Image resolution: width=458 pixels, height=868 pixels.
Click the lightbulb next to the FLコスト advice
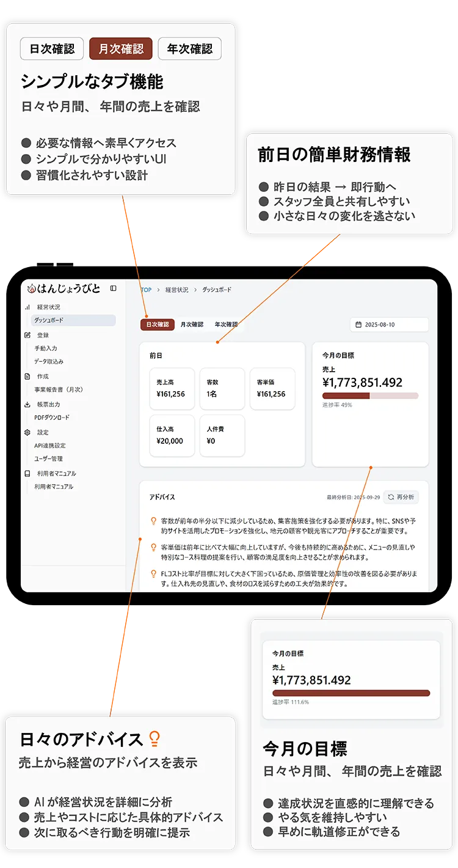pos(153,573)
